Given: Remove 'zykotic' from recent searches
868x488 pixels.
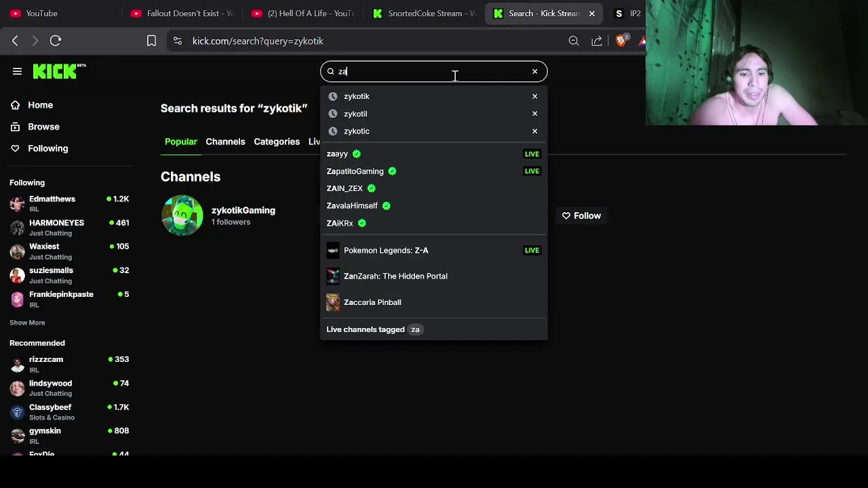Looking at the screenshot, I should click(534, 131).
